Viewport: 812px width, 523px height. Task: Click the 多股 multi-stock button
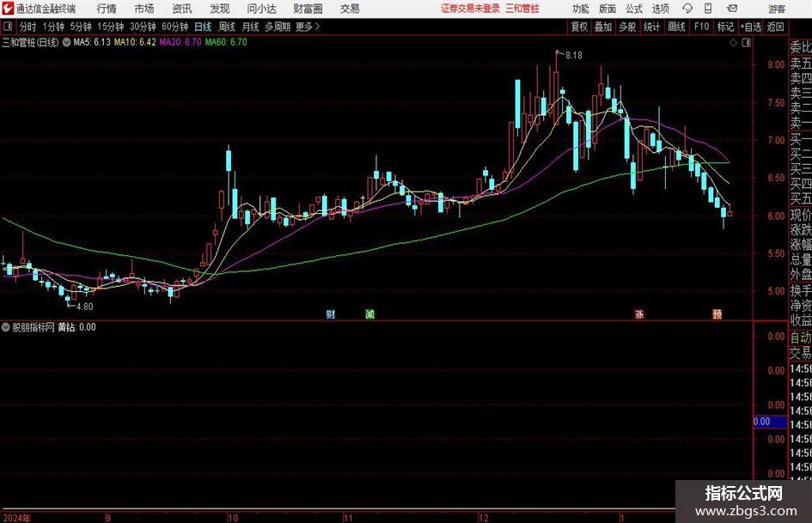pyautogui.click(x=627, y=27)
